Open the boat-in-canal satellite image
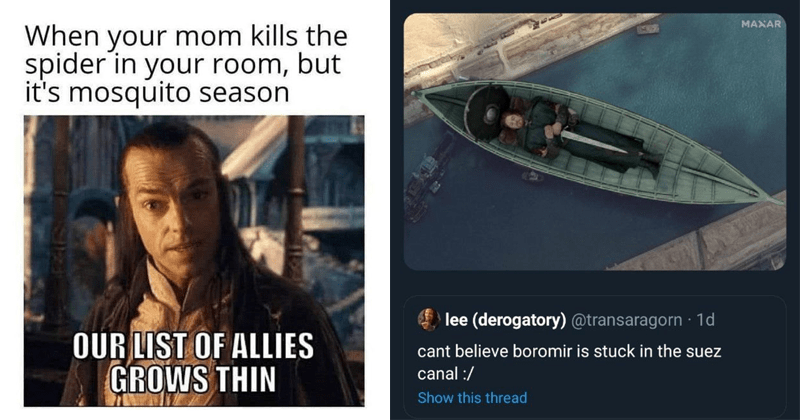This screenshot has height=420, width=800. click(x=594, y=141)
